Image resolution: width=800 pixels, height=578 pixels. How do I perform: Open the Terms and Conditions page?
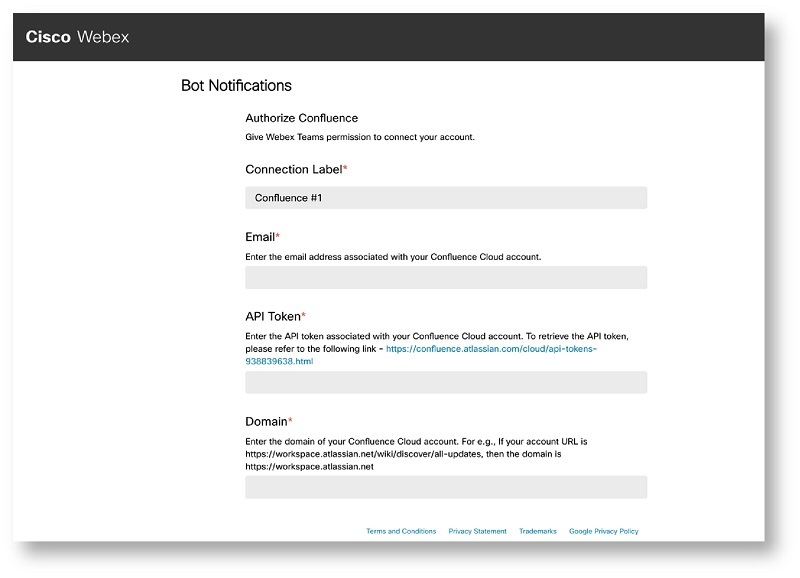400,531
